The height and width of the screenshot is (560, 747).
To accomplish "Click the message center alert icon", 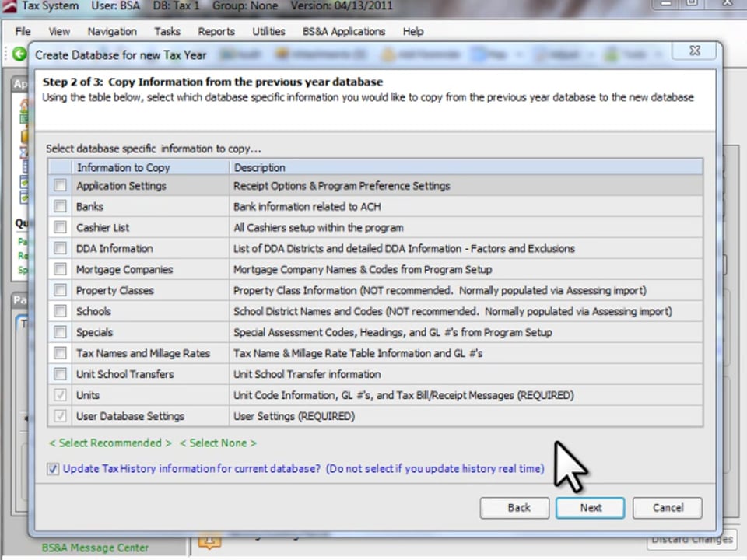I will (209, 541).
